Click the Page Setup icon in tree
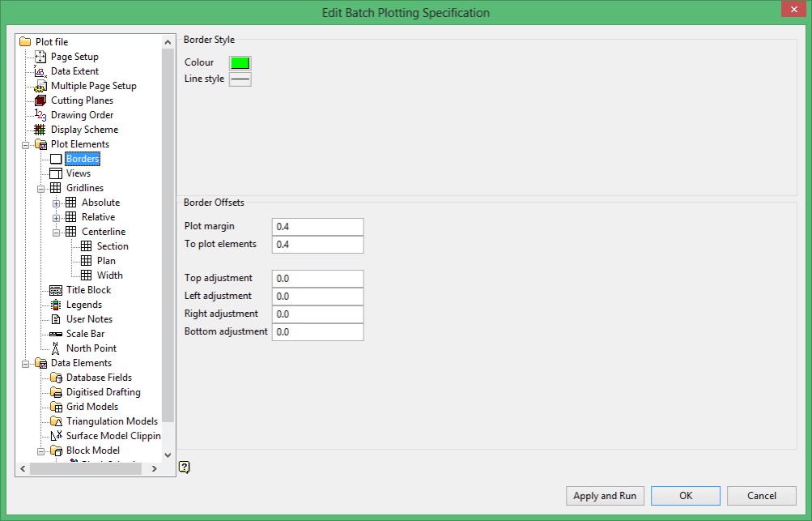Screen dimensions: 812x521 point(40,57)
